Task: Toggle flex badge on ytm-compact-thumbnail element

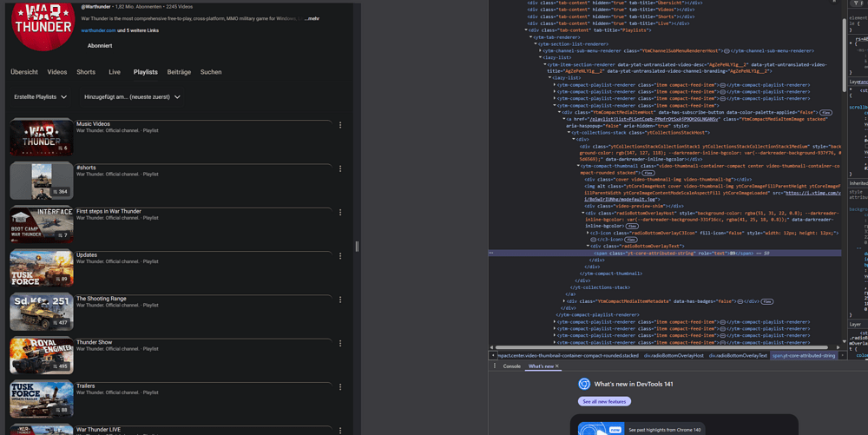Action: (648, 173)
